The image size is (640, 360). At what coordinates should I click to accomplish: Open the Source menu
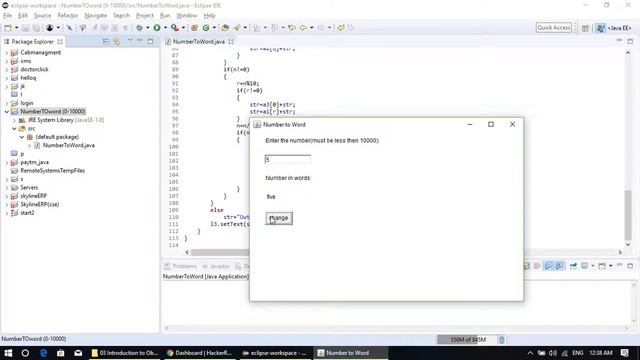point(42,16)
